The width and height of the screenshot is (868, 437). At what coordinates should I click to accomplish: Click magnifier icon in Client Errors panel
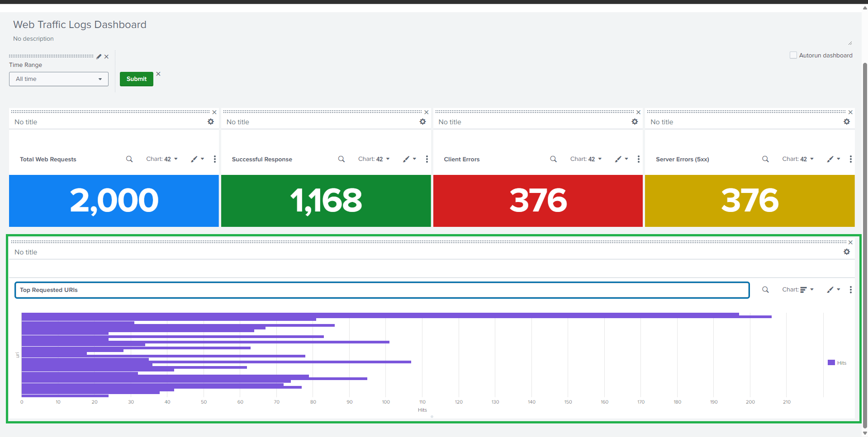(x=553, y=159)
